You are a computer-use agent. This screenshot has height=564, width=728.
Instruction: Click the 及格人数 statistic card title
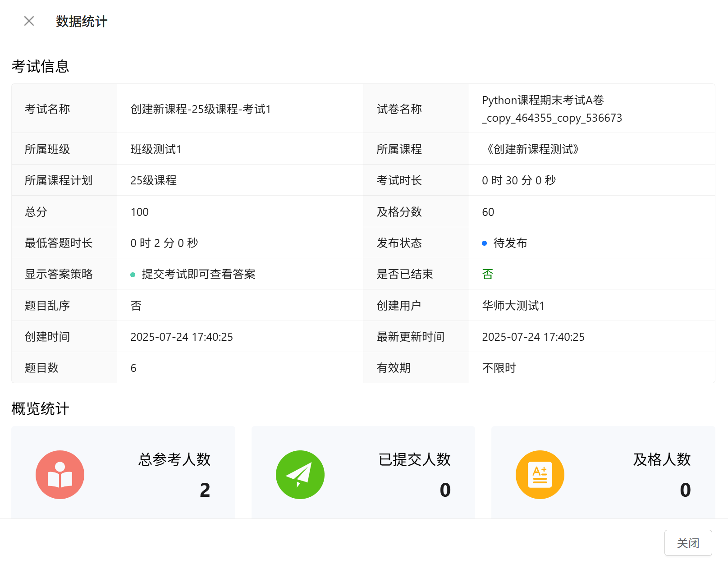(661, 459)
